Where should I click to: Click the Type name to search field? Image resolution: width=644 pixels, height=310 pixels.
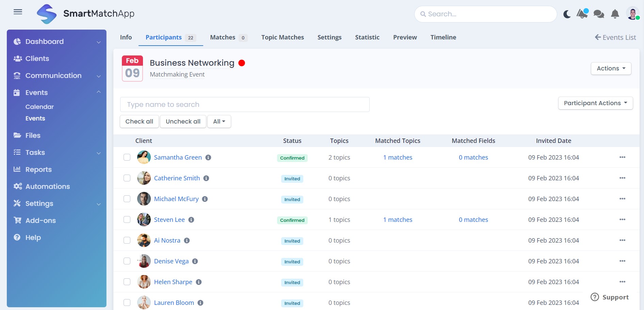244,104
